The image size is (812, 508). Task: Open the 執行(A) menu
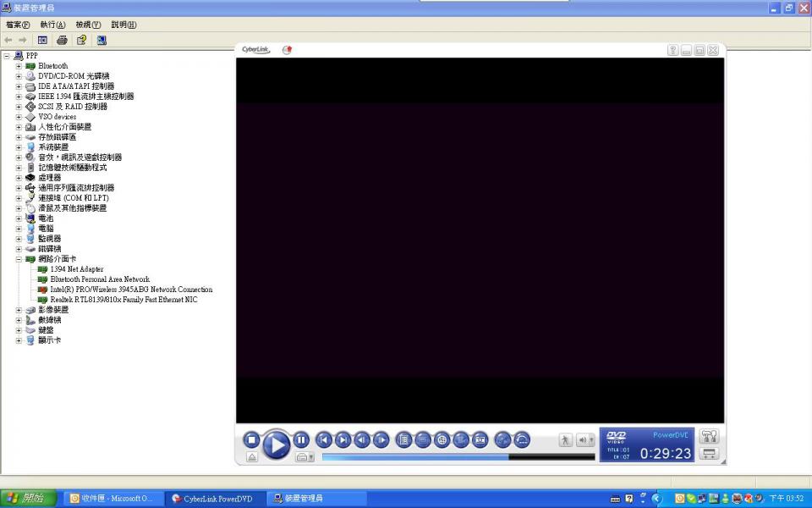pyautogui.click(x=52, y=25)
